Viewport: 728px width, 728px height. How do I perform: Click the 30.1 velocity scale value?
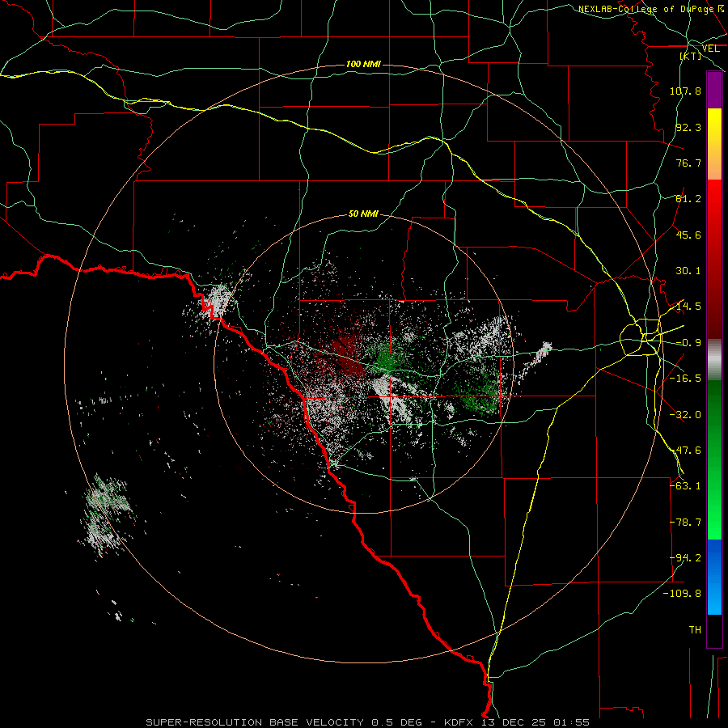(688, 271)
